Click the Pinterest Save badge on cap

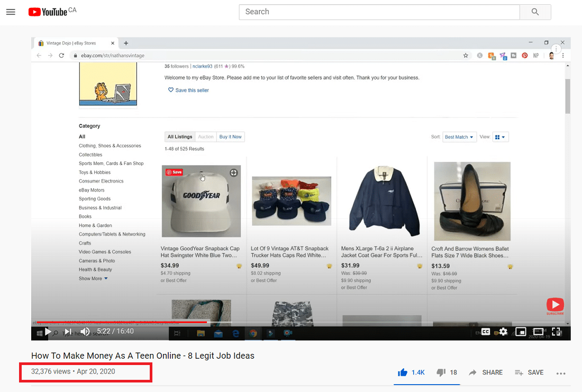[175, 172]
